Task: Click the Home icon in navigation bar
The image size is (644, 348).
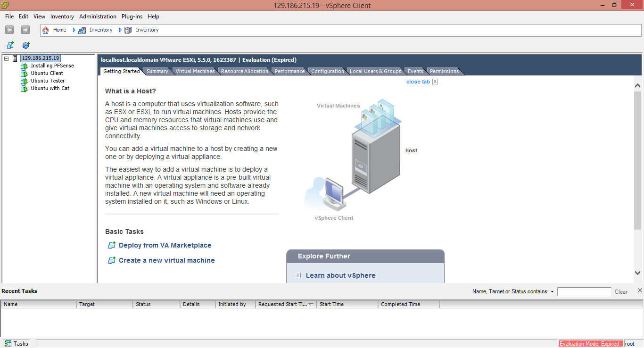Action: 46,30
